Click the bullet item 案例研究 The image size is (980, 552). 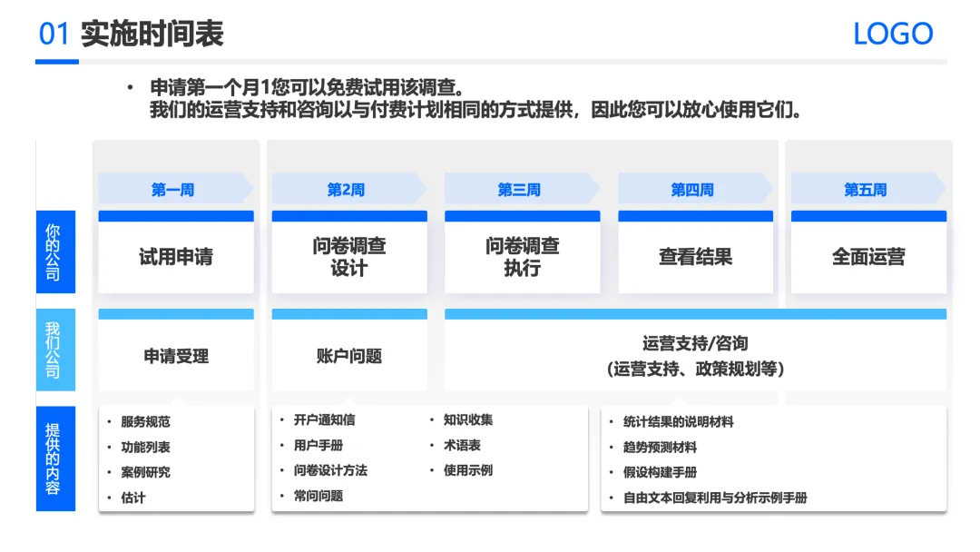click(145, 472)
